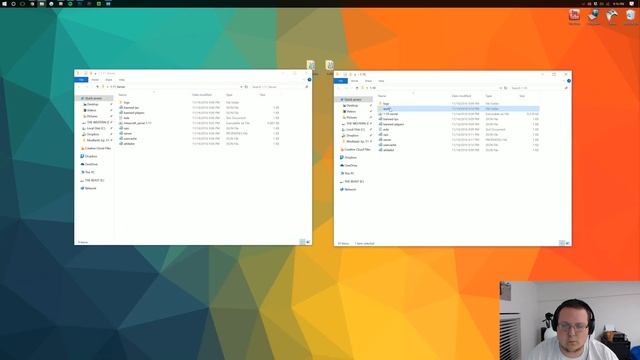Click Refresh icon in 1.11 Server address bar
Image resolution: width=640 pixels, height=360 pixels.
pos(246,87)
